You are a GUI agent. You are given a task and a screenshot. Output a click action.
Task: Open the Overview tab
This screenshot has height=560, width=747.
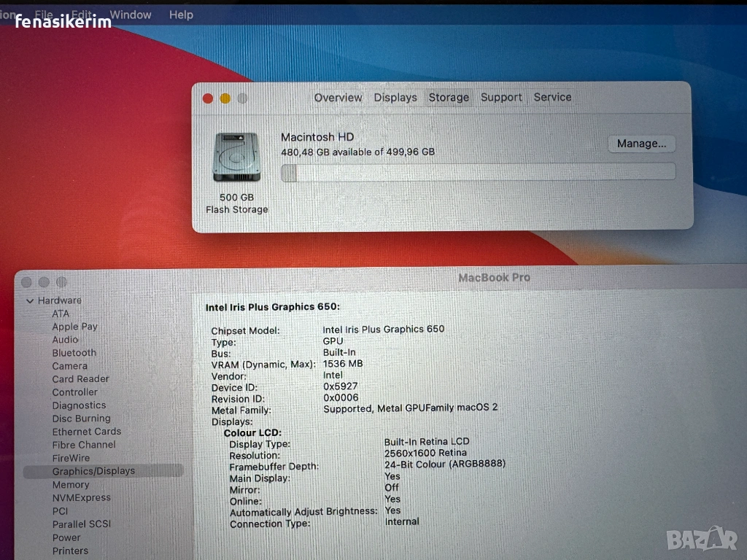point(338,98)
